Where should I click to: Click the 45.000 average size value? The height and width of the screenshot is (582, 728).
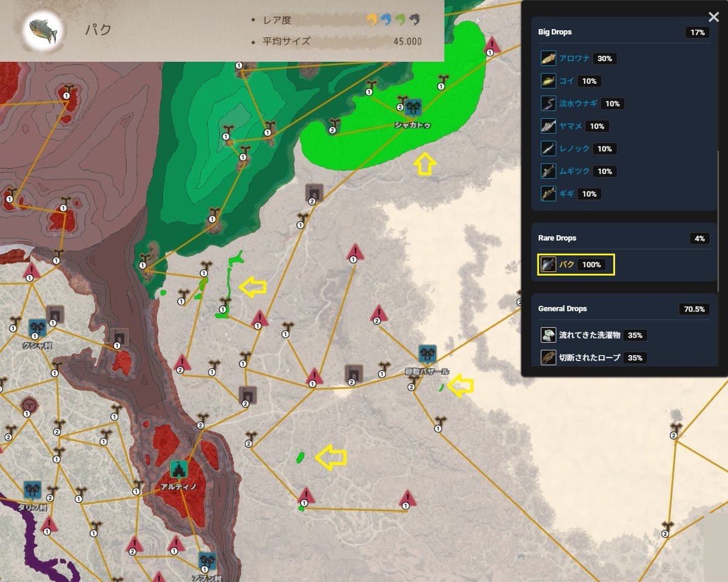pyautogui.click(x=408, y=41)
